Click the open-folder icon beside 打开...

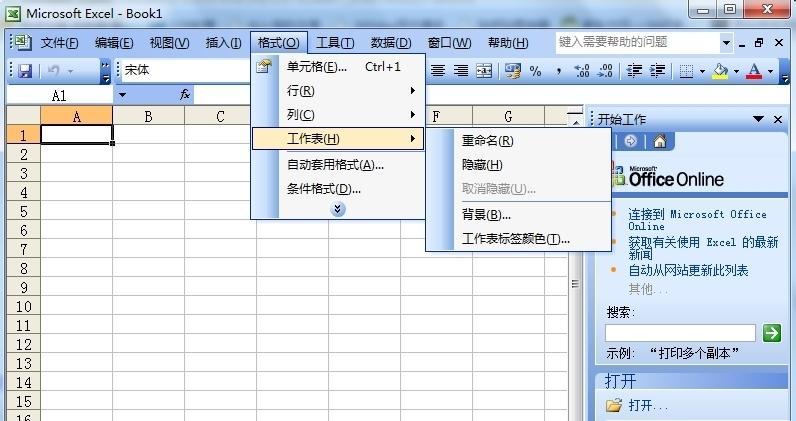tap(614, 405)
